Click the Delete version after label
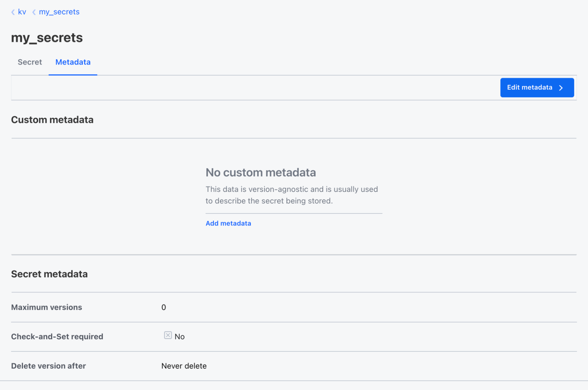 pyautogui.click(x=49, y=366)
